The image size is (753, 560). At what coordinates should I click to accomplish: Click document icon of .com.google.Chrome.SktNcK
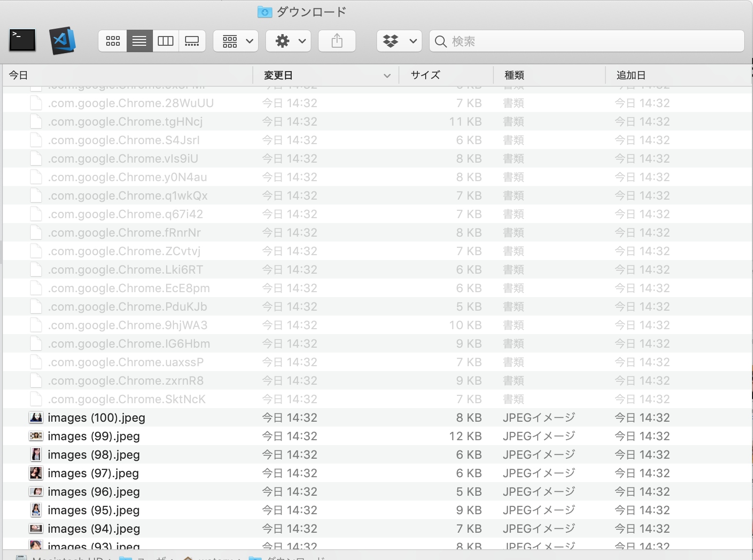pyautogui.click(x=36, y=399)
